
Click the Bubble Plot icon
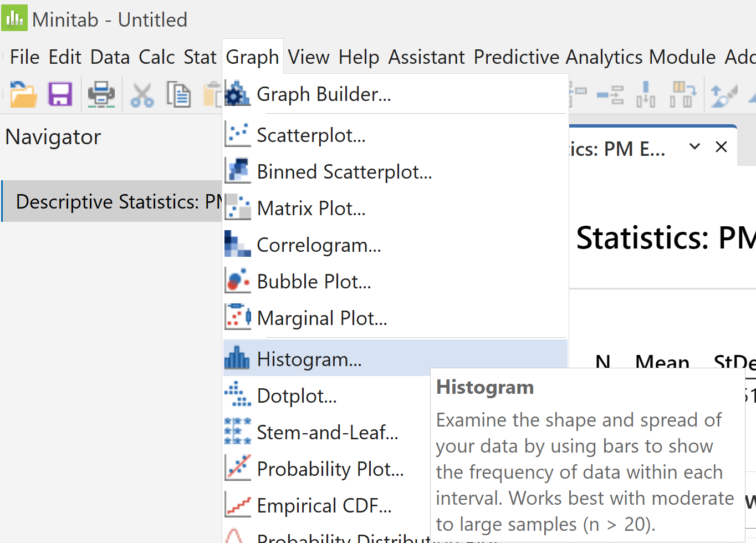pos(238,281)
